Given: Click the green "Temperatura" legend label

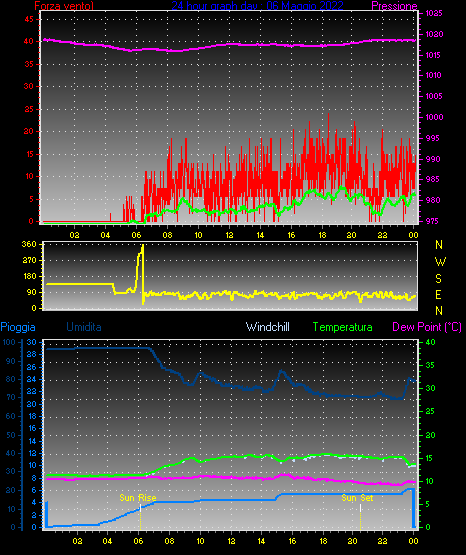Looking at the screenshot, I should pos(343,327).
